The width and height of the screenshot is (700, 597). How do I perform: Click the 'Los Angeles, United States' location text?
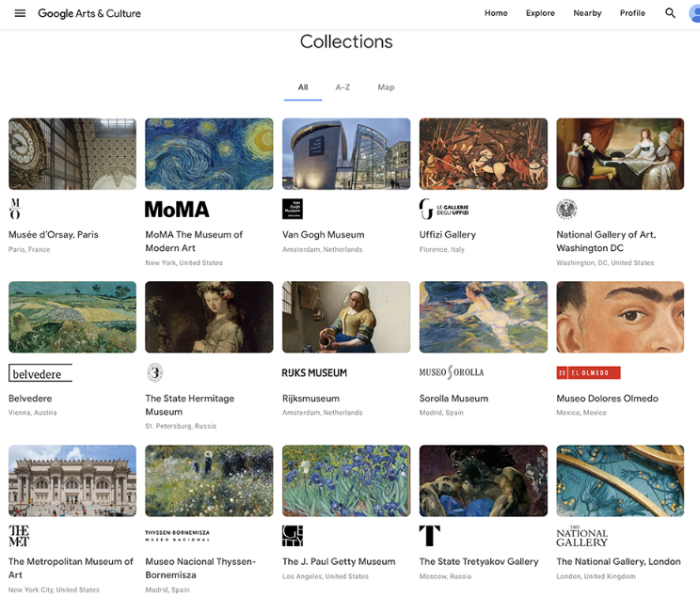point(326,576)
